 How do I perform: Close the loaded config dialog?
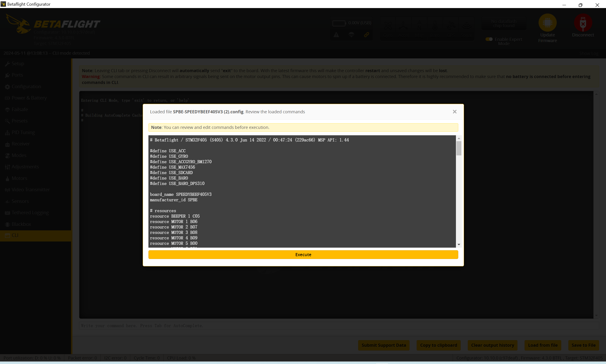(x=454, y=112)
